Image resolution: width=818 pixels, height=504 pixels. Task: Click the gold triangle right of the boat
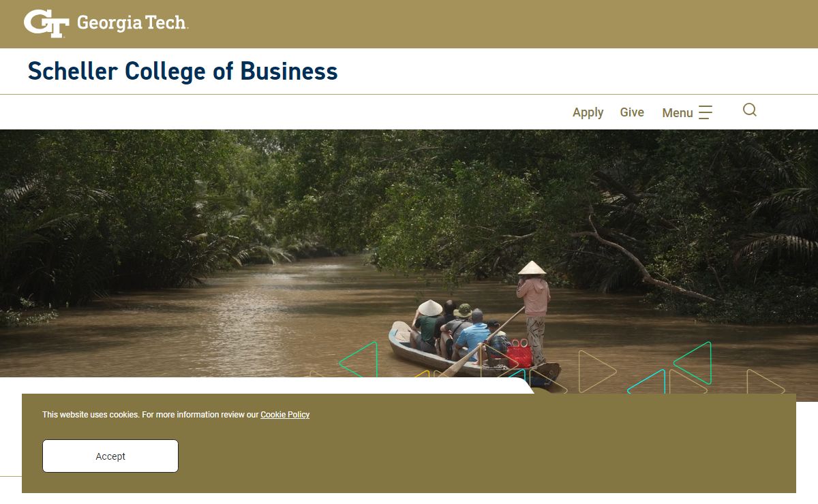(594, 371)
